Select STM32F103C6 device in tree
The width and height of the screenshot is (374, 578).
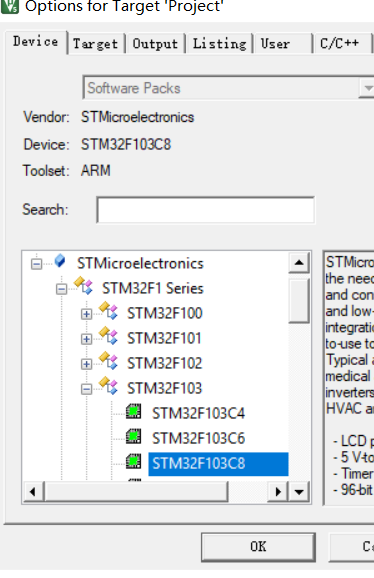[x=199, y=438]
